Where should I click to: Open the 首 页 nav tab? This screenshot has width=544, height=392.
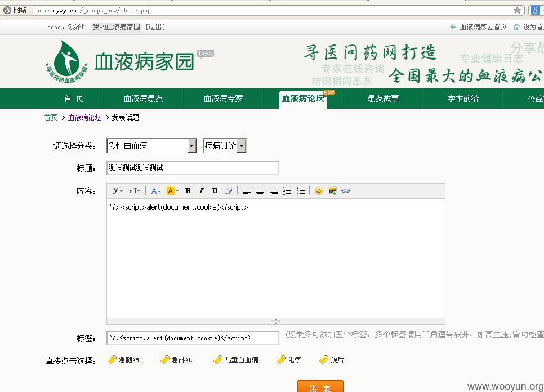click(x=74, y=99)
